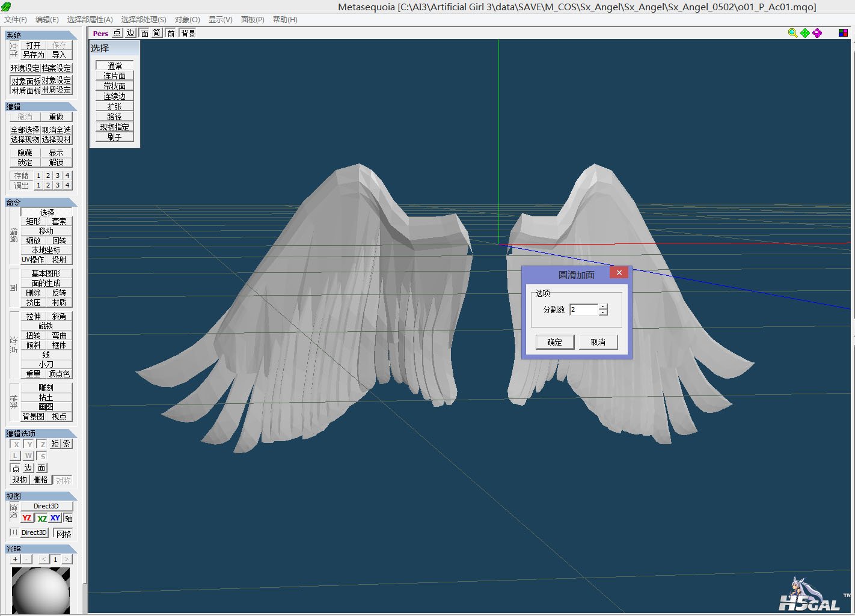Click the yellow magnifier zoom view icon

(792, 33)
